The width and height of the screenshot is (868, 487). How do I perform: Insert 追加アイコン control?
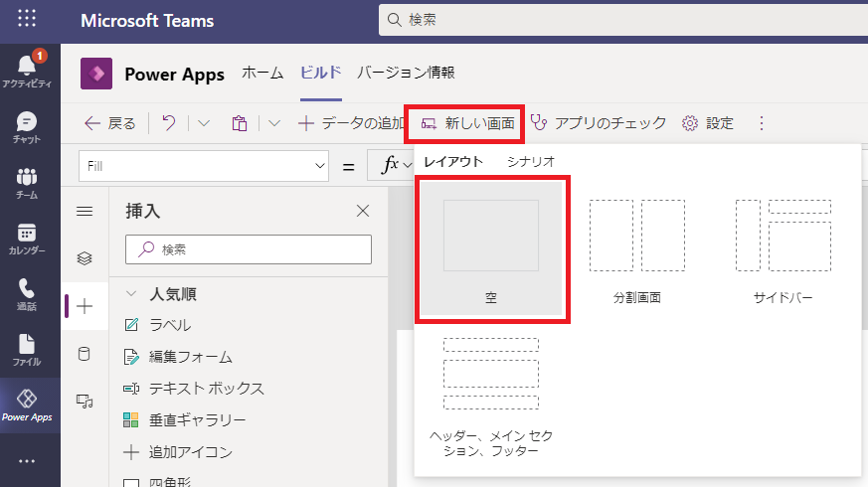(x=178, y=452)
